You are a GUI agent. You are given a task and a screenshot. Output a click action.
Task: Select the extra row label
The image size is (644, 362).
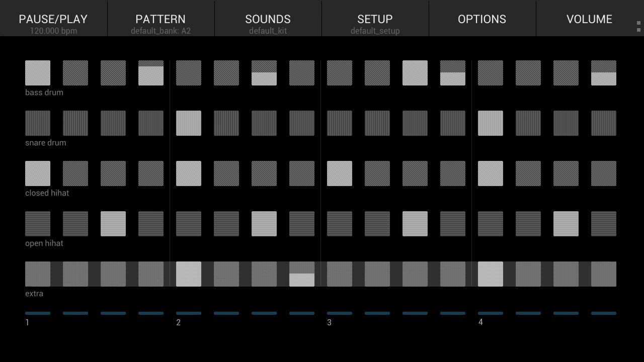pos(34,294)
